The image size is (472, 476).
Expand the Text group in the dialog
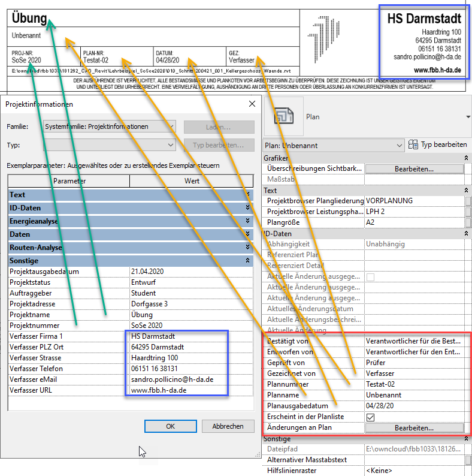(x=248, y=195)
